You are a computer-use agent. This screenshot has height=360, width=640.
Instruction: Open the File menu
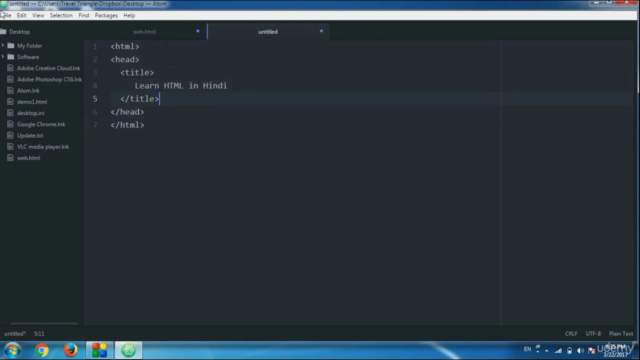point(6,16)
